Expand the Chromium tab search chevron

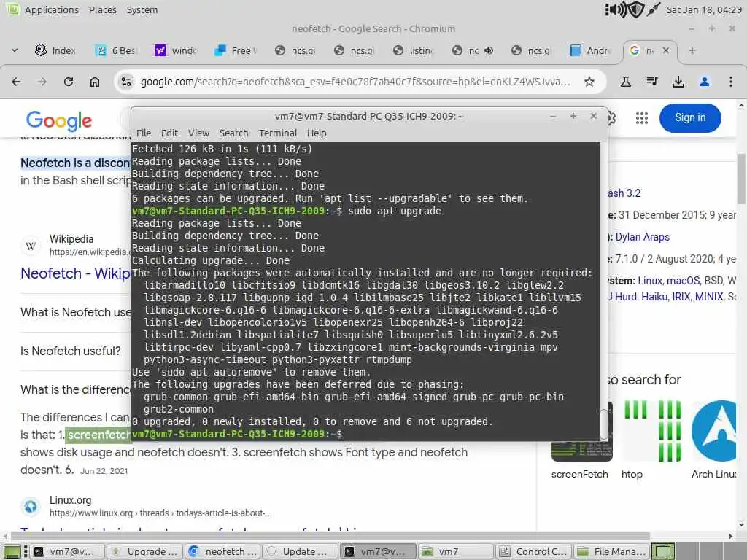click(15, 50)
